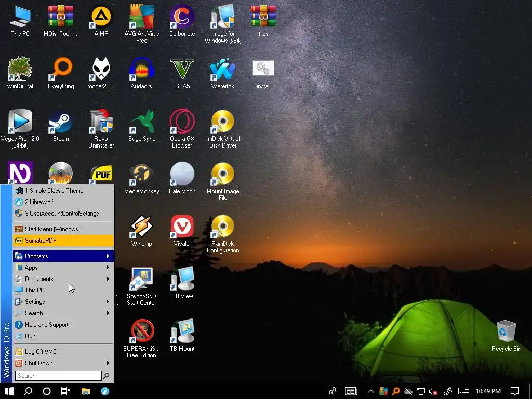Open Cortana circle on taskbar

(47, 391)
